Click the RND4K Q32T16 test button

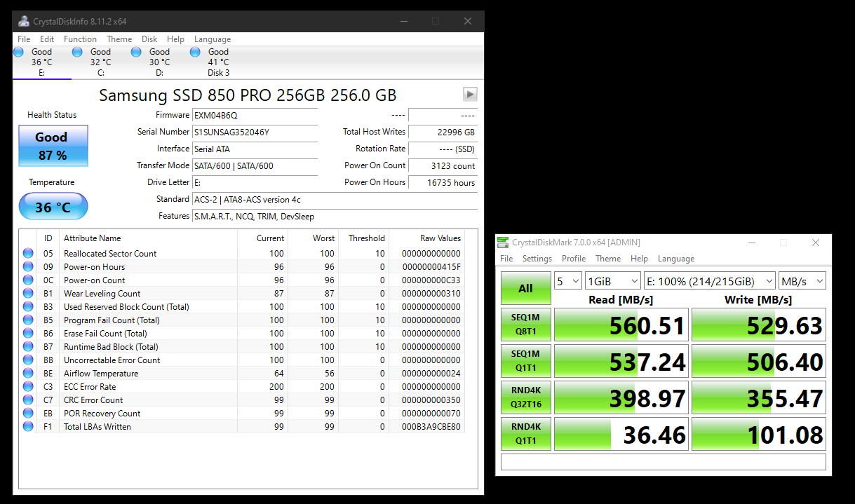pyautogui.click(x=525, y=397)
